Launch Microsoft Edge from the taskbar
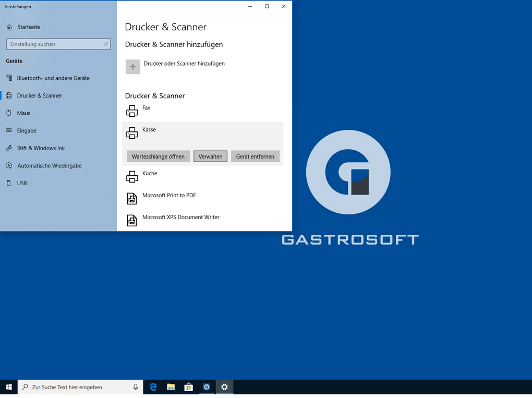Image resolution: width=532 pixels, height=398 pixels. click(153, 387)
